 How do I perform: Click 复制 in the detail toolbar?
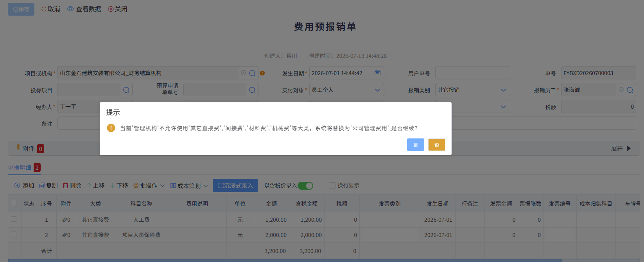48,185
